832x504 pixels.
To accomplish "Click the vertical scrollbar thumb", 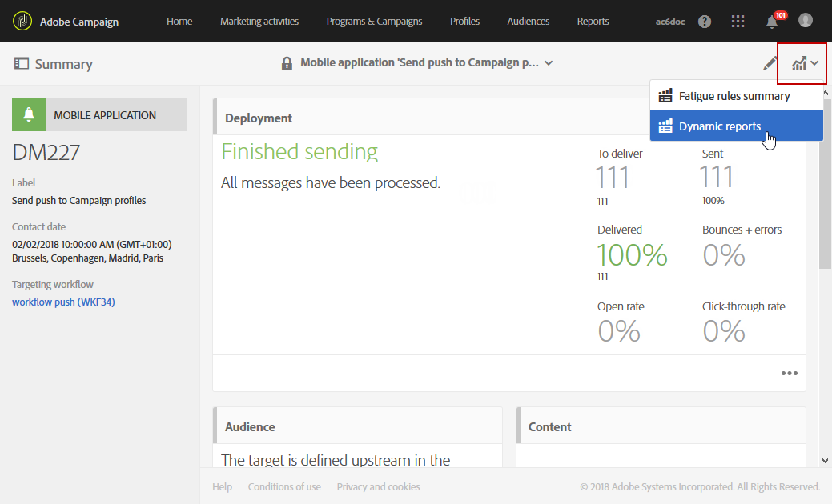I will click(x=825, y=185).
